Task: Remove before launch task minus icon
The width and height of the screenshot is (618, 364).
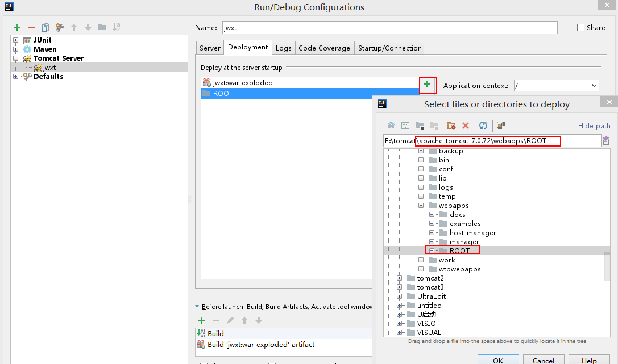Action: (x=216, y=320)
